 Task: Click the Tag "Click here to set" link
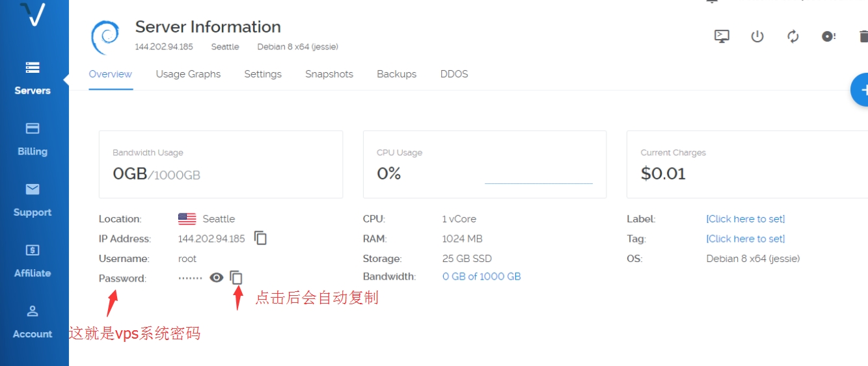point(746,239)
